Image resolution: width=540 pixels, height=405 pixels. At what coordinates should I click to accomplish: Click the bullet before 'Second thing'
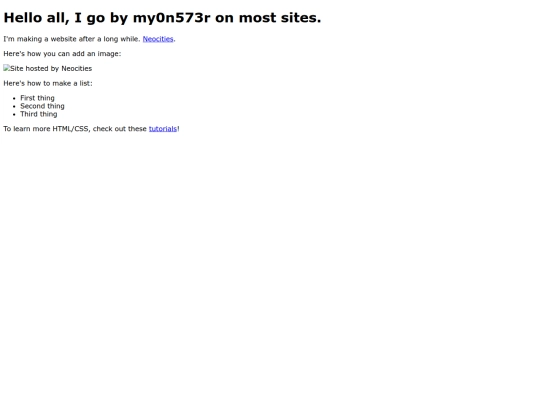pos(14,106)
